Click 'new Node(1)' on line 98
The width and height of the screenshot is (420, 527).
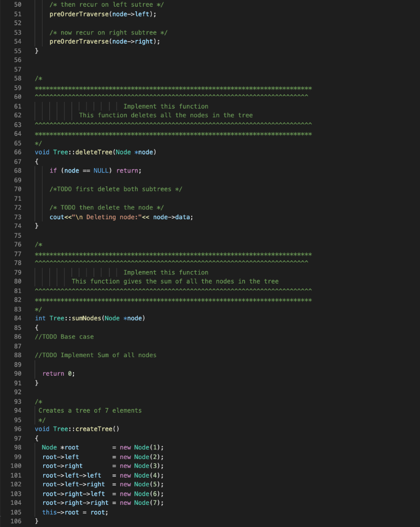tap(141, 448)
